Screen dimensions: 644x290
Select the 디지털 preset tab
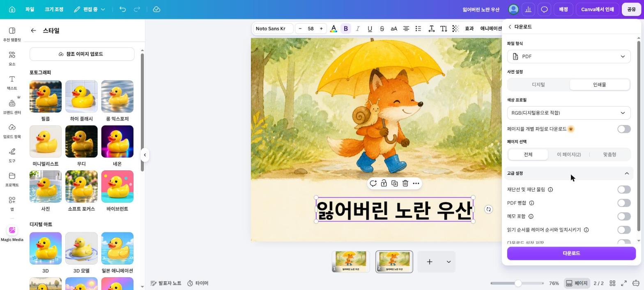(x=538, y=85)
